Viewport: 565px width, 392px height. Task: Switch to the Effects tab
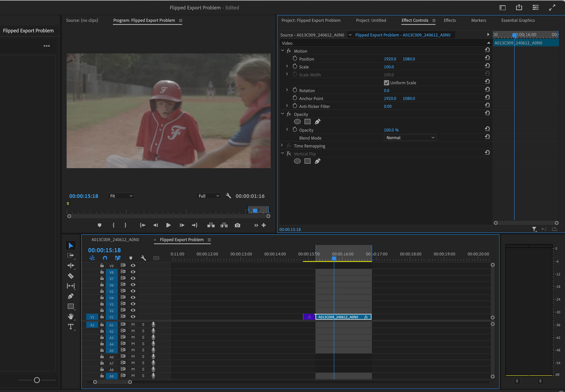(449, 20)
